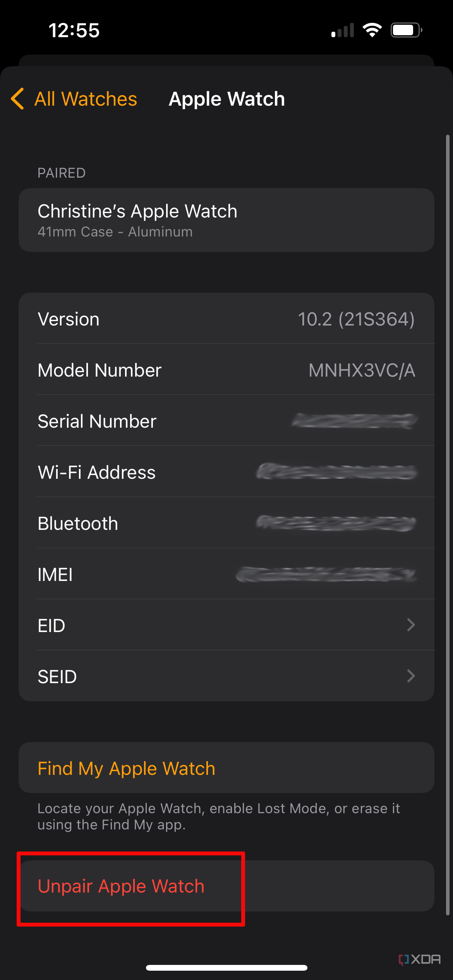Go back to All Watches
This screenshot has width=453, height=980.
86,99
